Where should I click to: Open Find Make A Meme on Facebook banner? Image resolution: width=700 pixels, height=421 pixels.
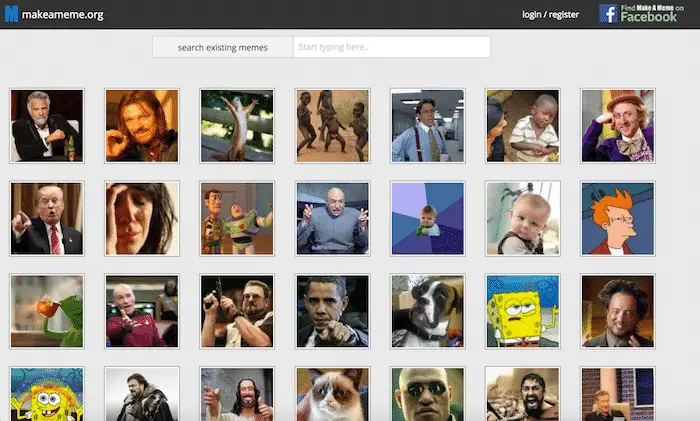642,14
